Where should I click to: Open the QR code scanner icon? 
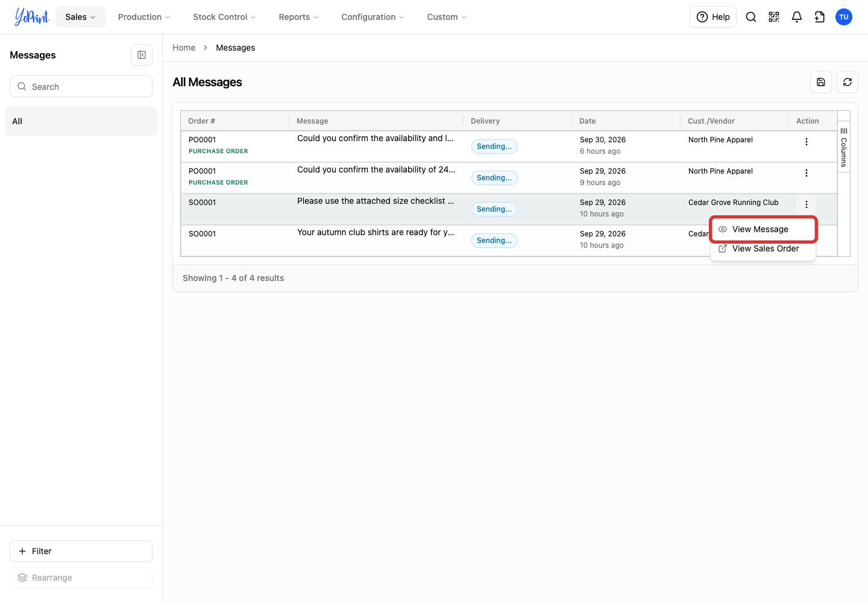tap(774, 17)
